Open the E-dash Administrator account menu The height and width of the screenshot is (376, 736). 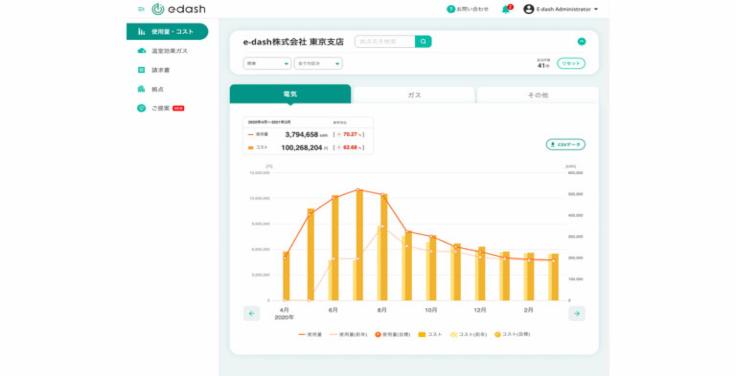[561, 9]
